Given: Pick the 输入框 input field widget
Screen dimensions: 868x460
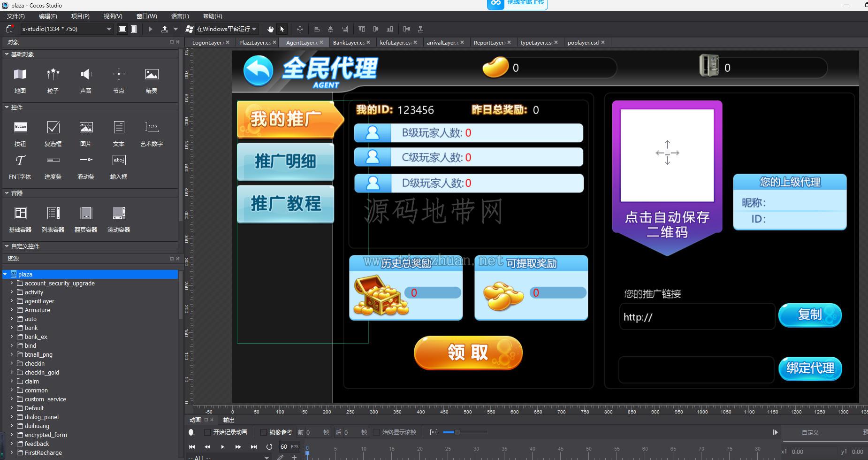Looking at the screenshot, I should tap(119, 160).
